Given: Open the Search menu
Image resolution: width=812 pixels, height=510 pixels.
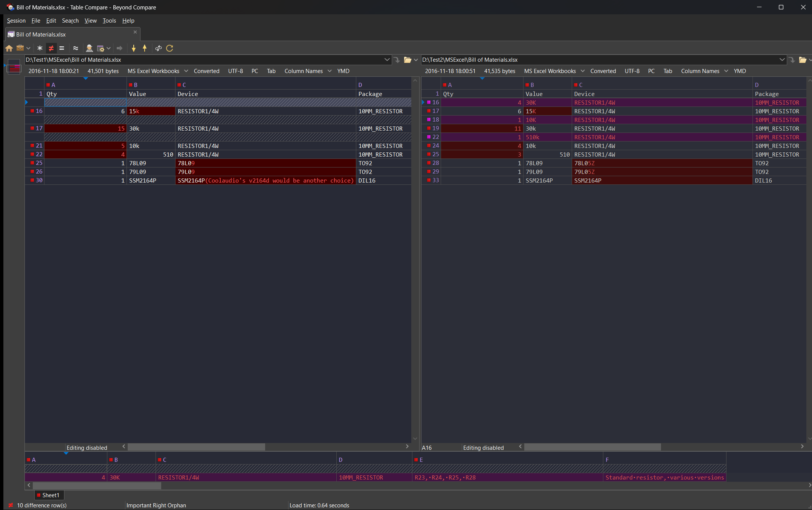Looking at the screenshot, I should pos(70,21).
